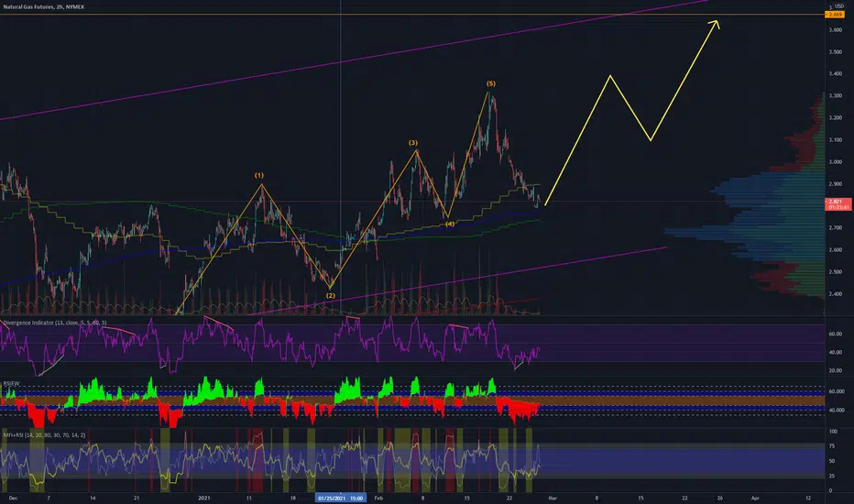Select the wave (4) label
This screenshot has height=504, width=854.
point(450,224)
